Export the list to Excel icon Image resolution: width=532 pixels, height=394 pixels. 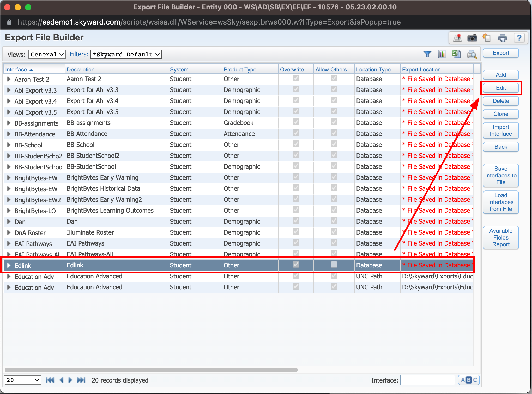(456, 54)
